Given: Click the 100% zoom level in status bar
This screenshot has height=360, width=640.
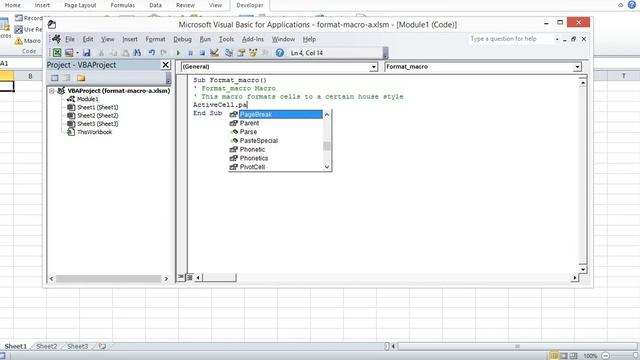Looking at the screenshot, I should click(590, 356).
